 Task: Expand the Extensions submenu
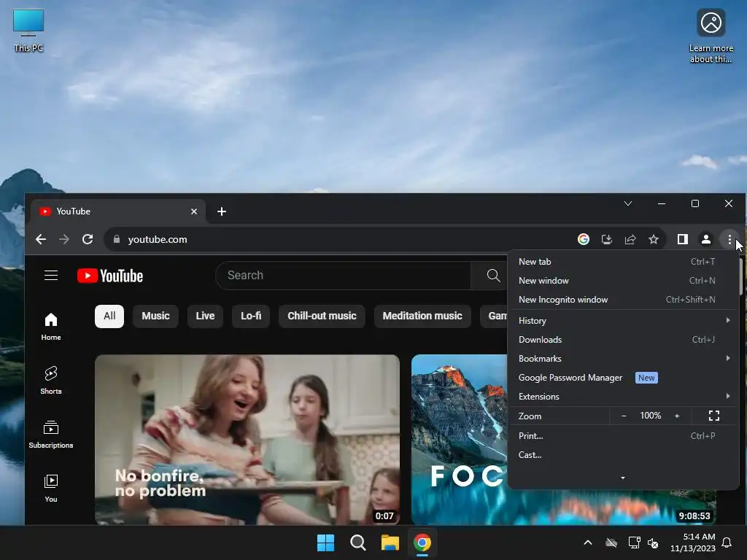(624, 396)
